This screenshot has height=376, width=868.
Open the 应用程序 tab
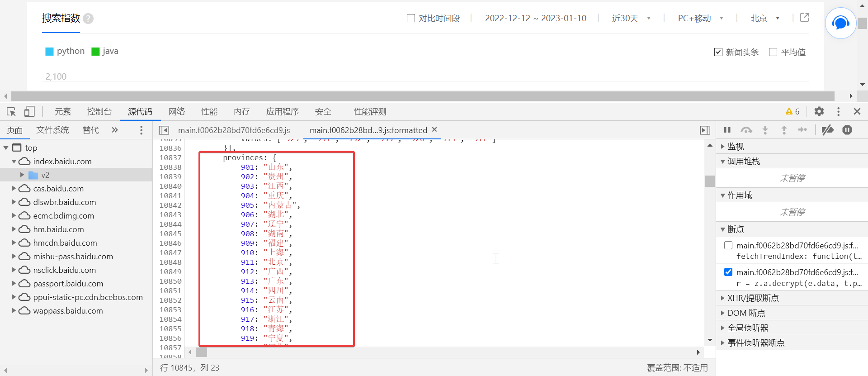click(283, 112)
